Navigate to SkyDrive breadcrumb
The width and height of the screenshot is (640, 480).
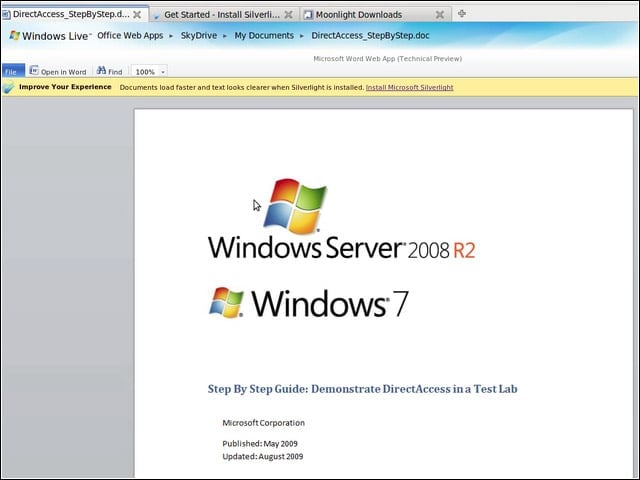pyautogui.click(x=199, y=36)
